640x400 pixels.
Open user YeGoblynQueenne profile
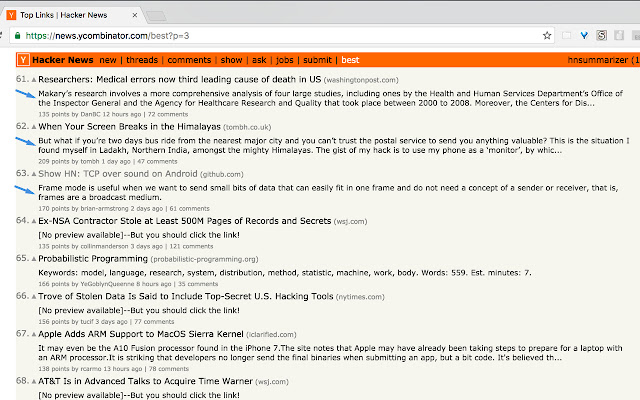[x=107, y=284]
